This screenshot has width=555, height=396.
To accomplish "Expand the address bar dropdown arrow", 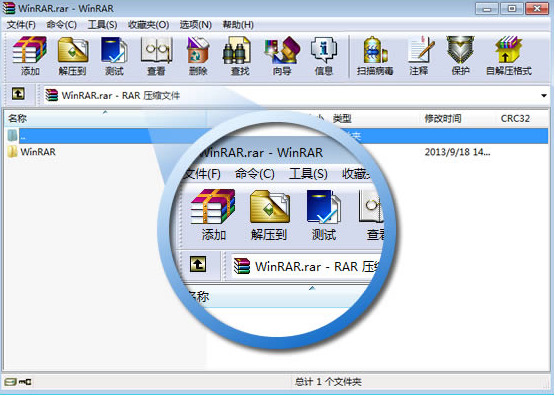I will click(544, 96).
